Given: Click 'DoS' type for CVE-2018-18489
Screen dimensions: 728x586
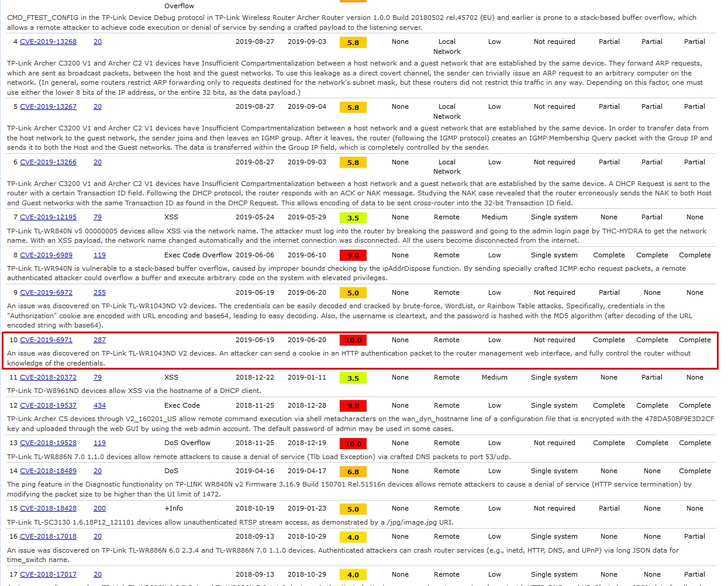Looking at the screenshot, I should 171,471.
